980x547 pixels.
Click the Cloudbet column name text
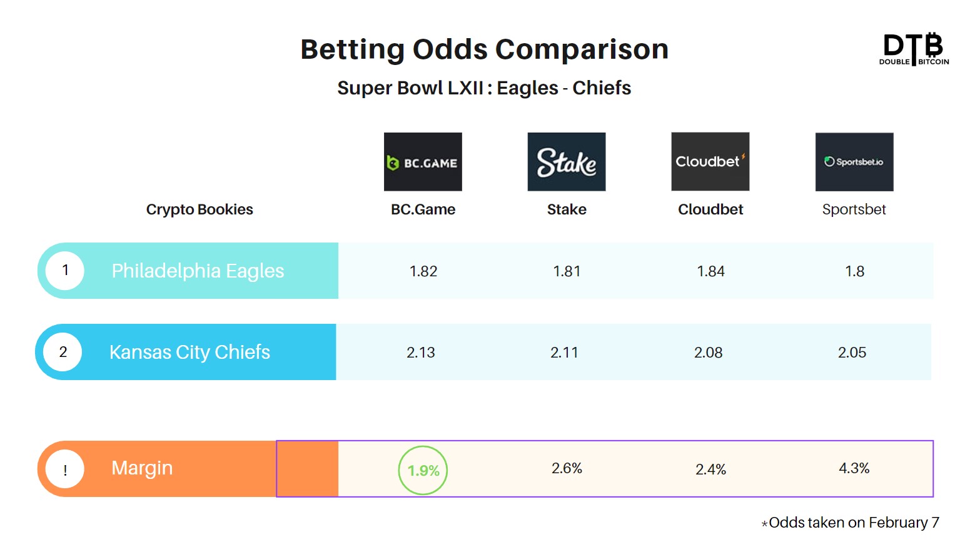pos(710,209)
